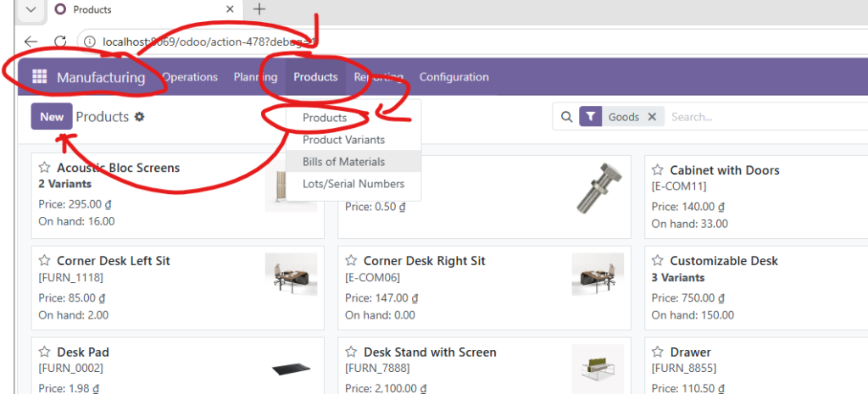This screenshot has width=868, height=394.
Task: Open Product Variants from the dropdown
Action: click(x=343, y=140)
